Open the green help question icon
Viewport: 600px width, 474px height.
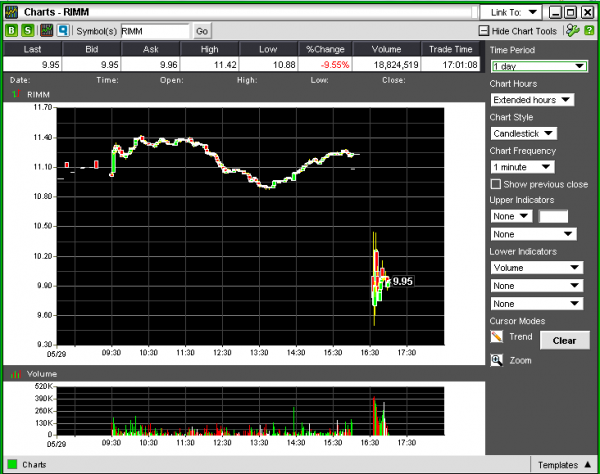(x=590, y=31)
